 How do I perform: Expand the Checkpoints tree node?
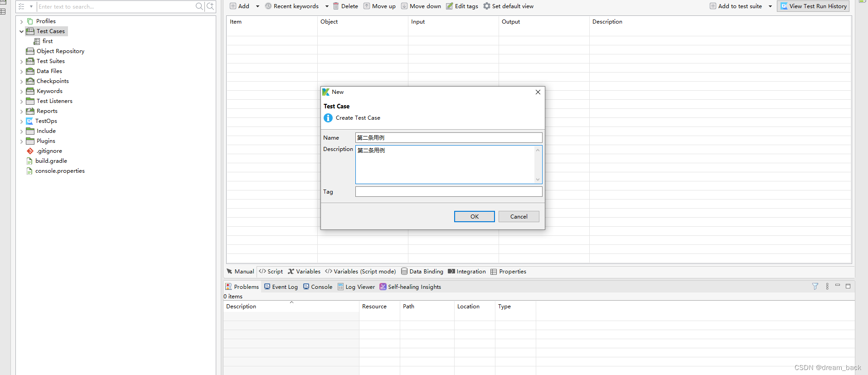click(21, 81)
